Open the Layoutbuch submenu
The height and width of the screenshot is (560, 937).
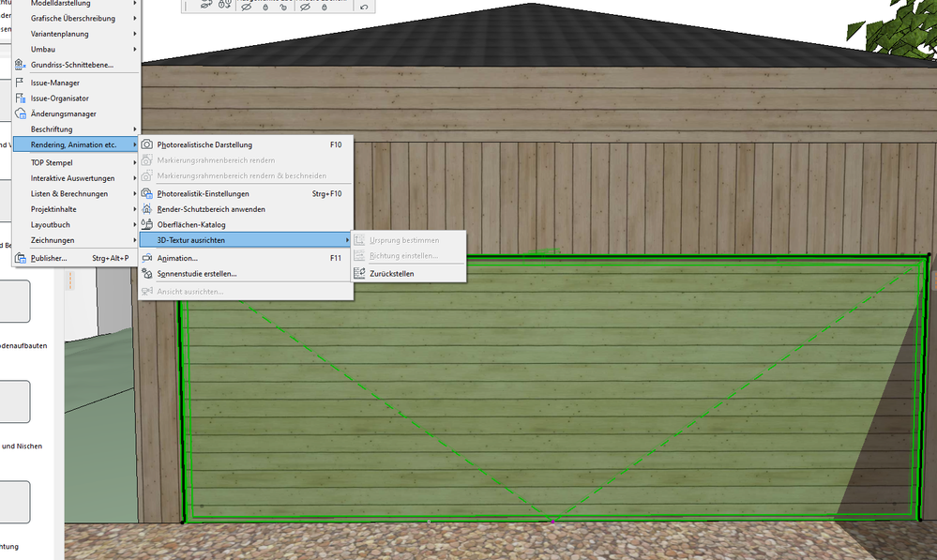tap(77, 225)
